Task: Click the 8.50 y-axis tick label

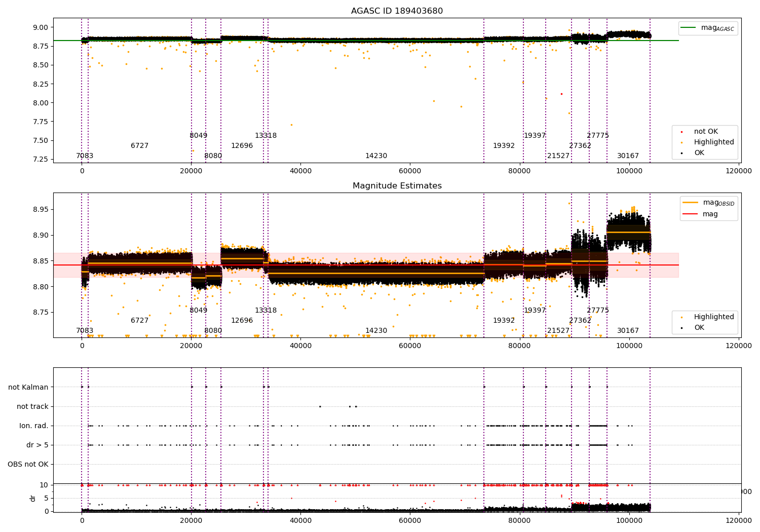Action: tap(41, 65)
